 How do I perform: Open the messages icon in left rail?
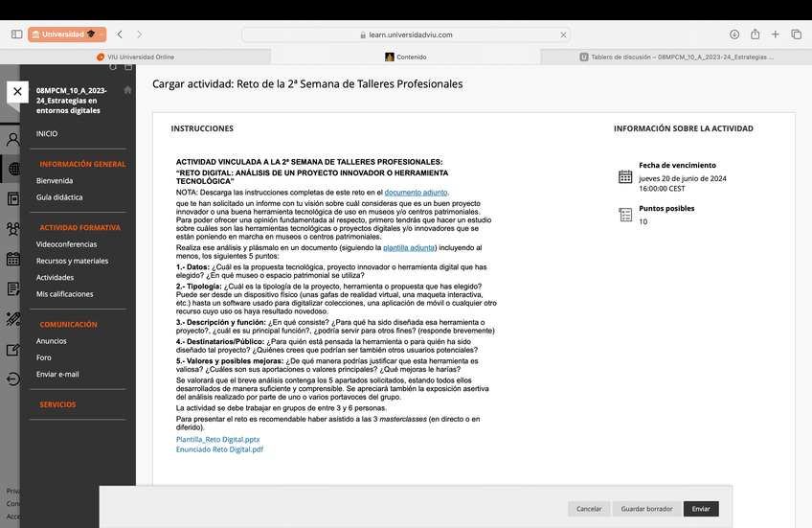(x=13, y=288)
